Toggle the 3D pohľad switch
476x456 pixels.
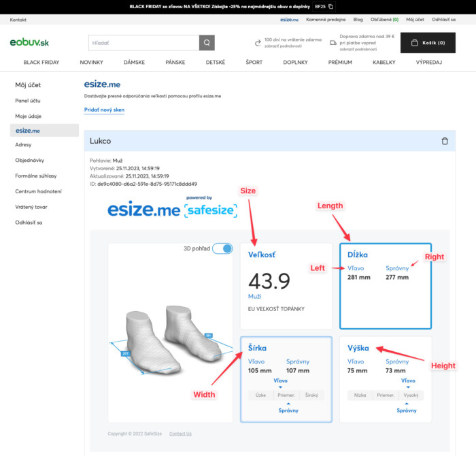point(222,249)
